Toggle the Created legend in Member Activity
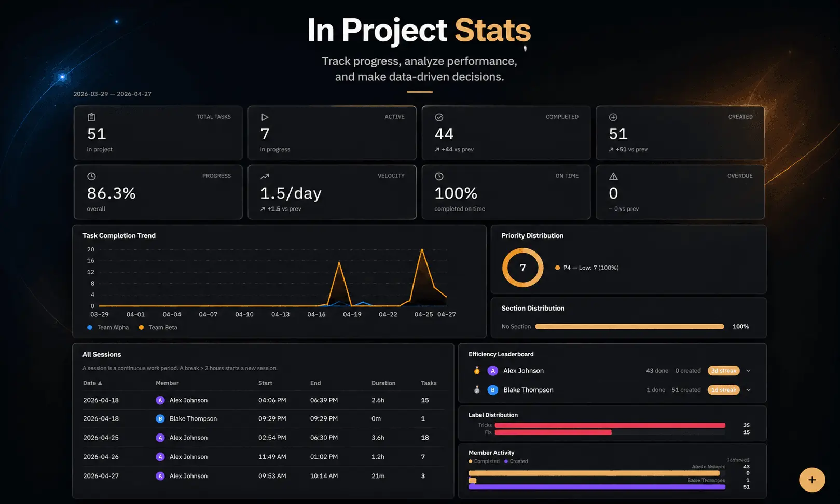Viewport: 840px width, 504px height. 516,461
